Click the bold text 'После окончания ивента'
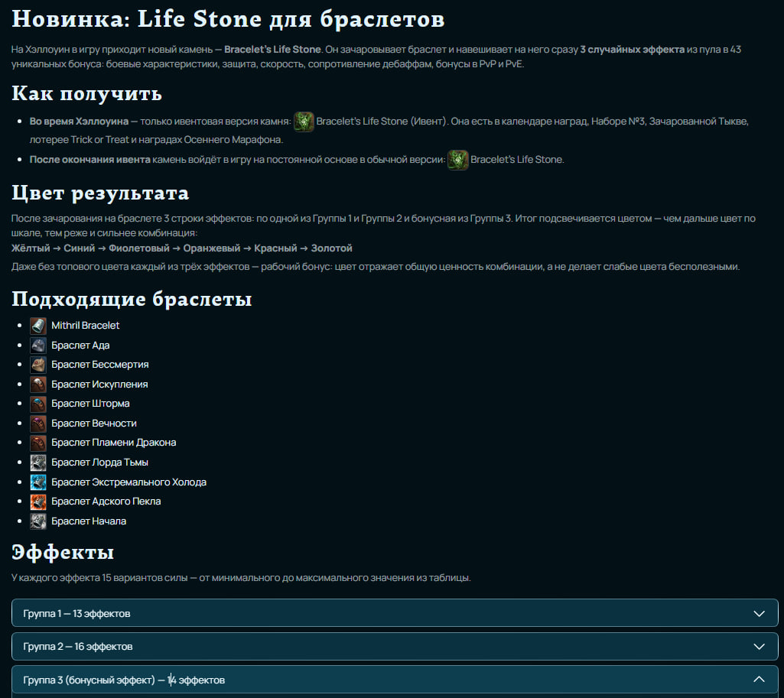The height and width of the screenshot is (698, 784). pos(90,160)
